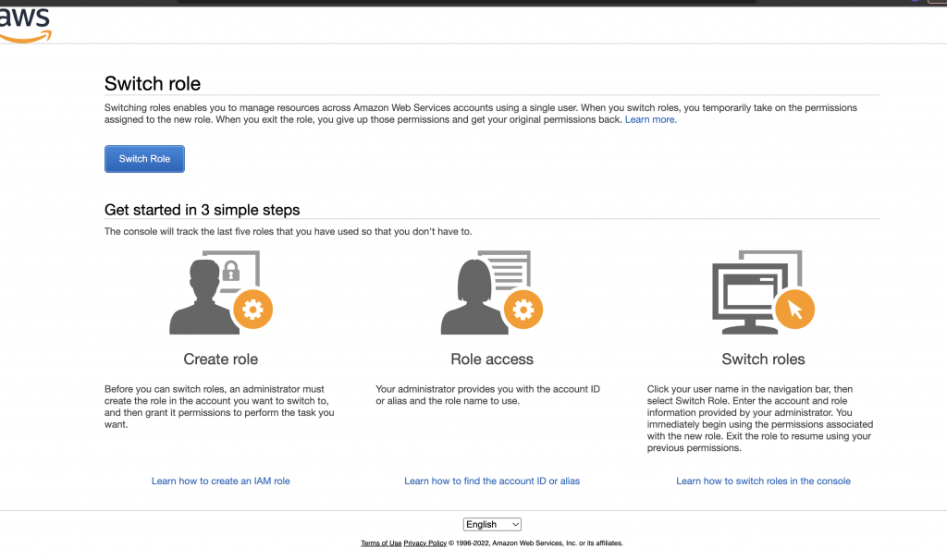947x560 pixels.
Task: Open the Privacy Policy footer link
Action: (424, 543)
